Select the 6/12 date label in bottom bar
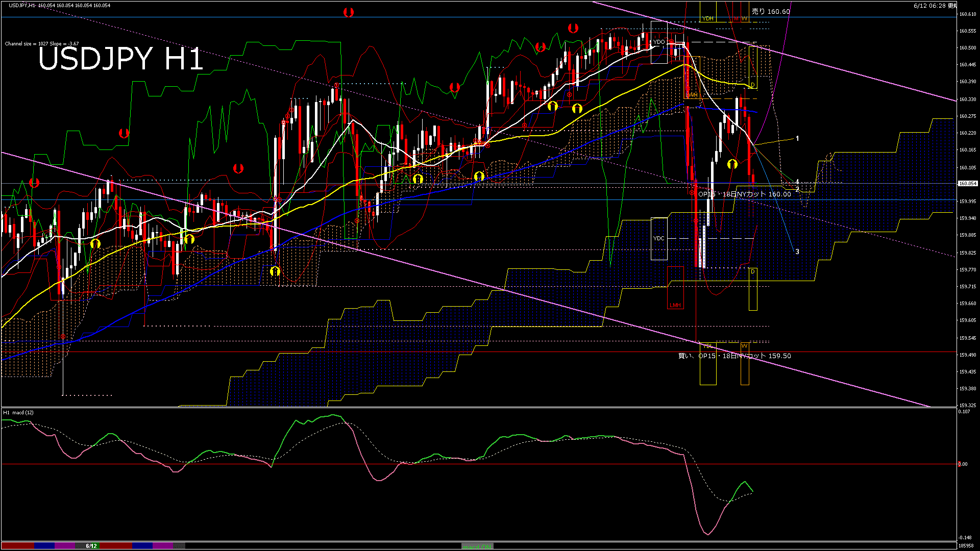Screen dimensions: 980x551 (x=91, y=546)
